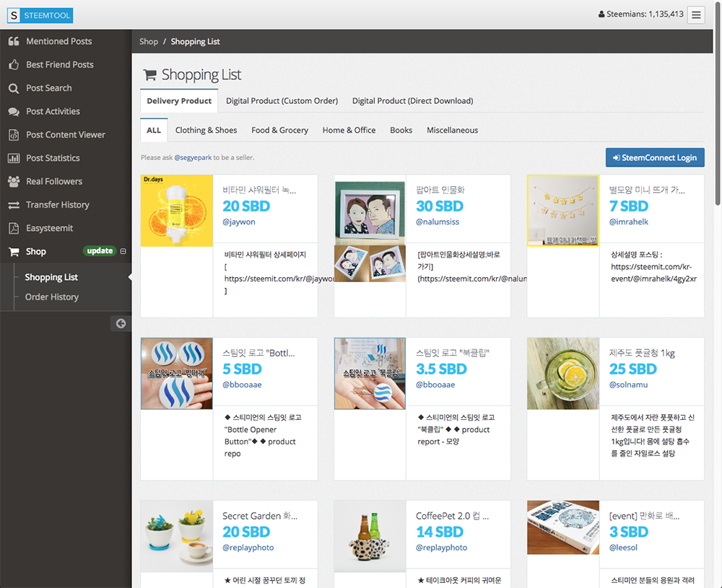Open @replayphoto link on CoffeePet item
The width and height of the screenshot is (722, 588).
442,548
